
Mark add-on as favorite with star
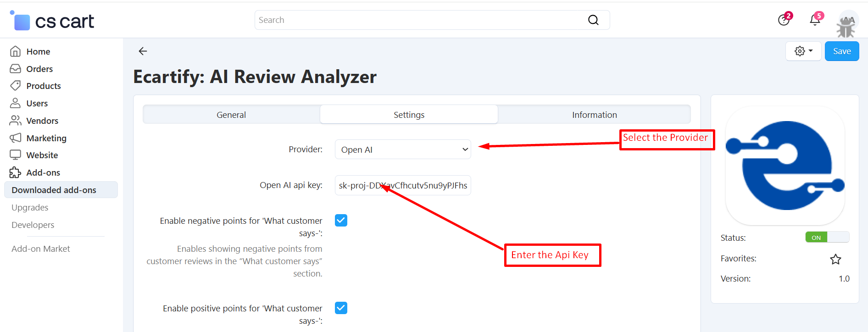835,260
